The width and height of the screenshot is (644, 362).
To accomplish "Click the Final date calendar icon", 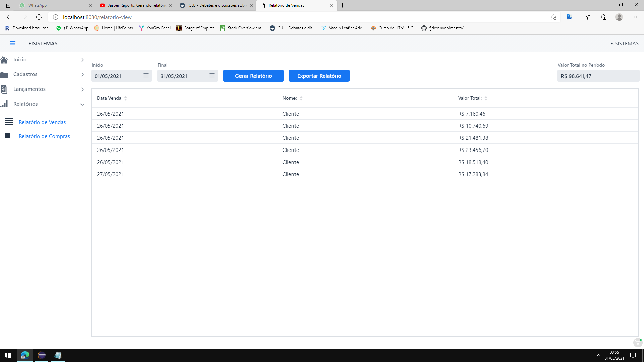I will [212, 76].
